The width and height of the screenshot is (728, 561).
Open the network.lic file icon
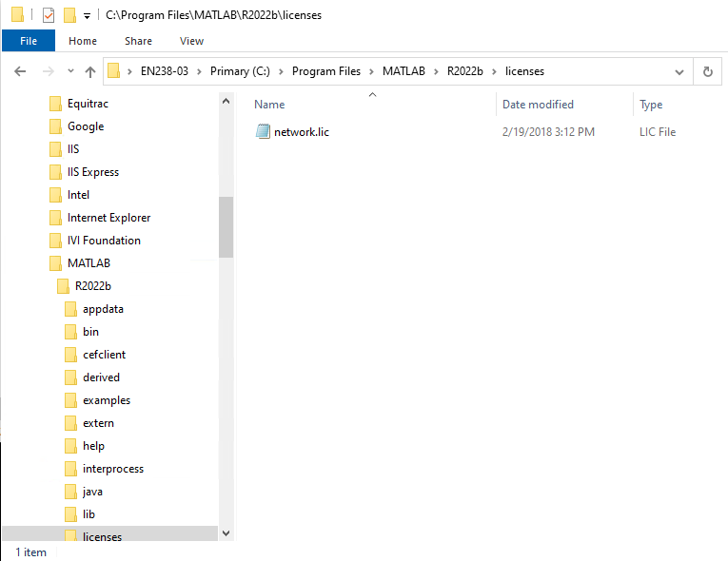(x=263, y=132)
